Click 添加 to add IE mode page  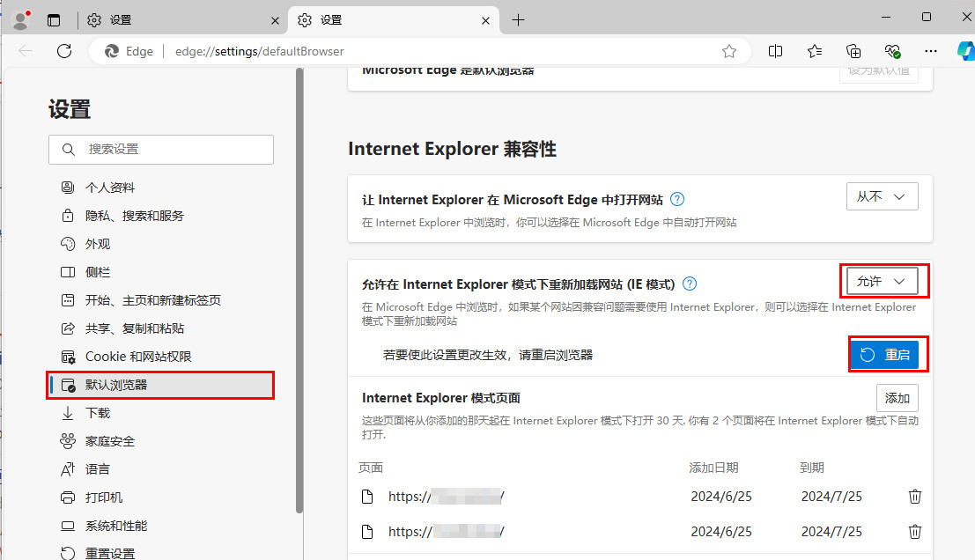coord(897,398)
